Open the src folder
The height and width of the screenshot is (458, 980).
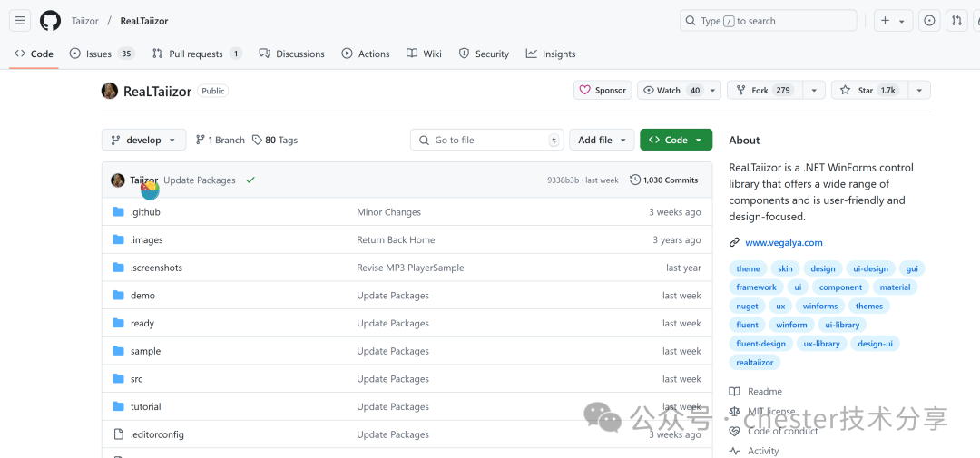coord(136,379)
